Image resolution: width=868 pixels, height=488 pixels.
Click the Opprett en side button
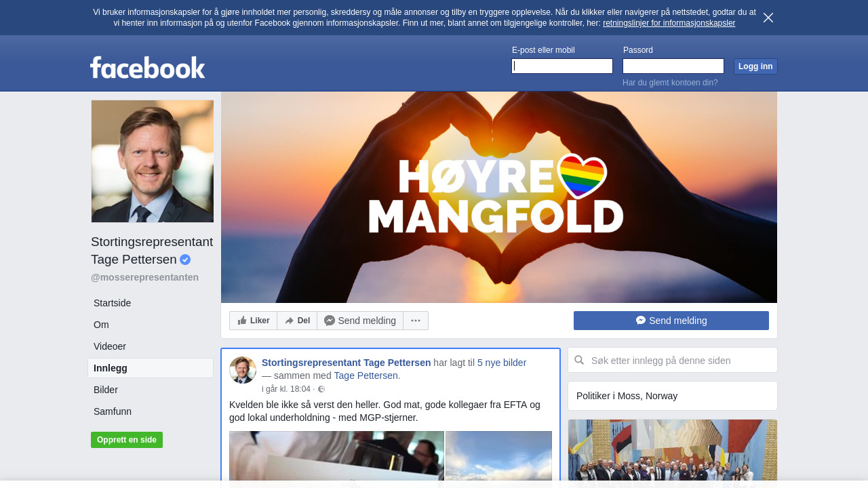127,440
